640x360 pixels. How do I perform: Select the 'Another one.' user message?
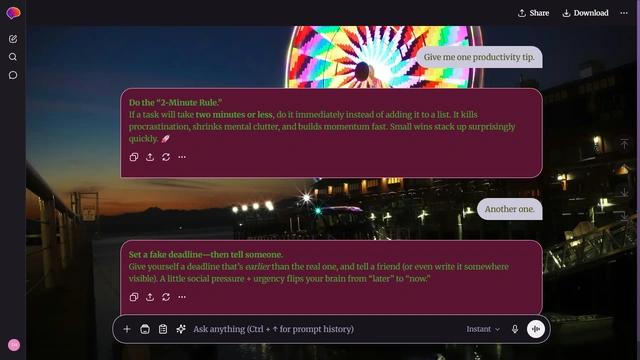(510, 209)
